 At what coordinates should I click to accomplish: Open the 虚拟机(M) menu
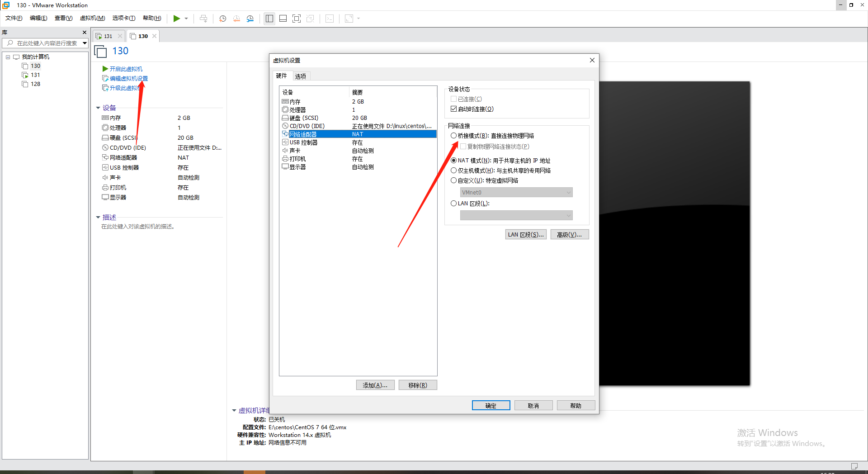(92, 18)
